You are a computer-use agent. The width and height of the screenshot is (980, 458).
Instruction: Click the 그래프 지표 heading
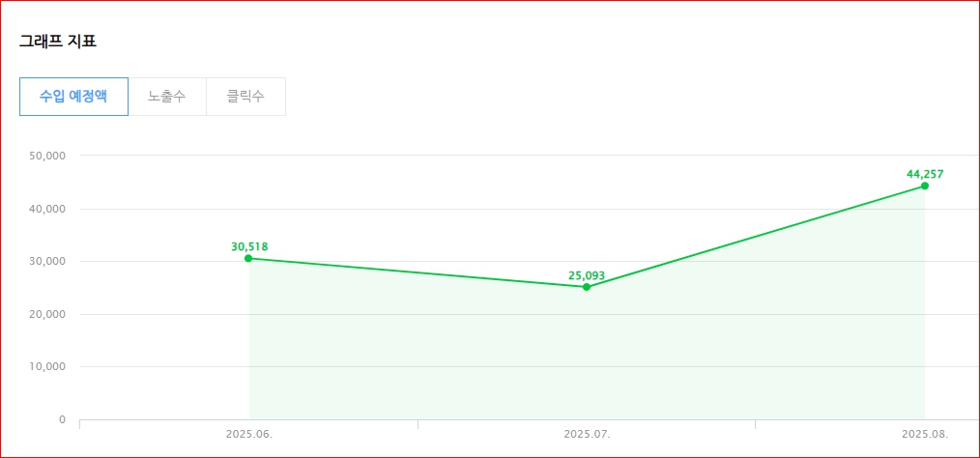58,42
